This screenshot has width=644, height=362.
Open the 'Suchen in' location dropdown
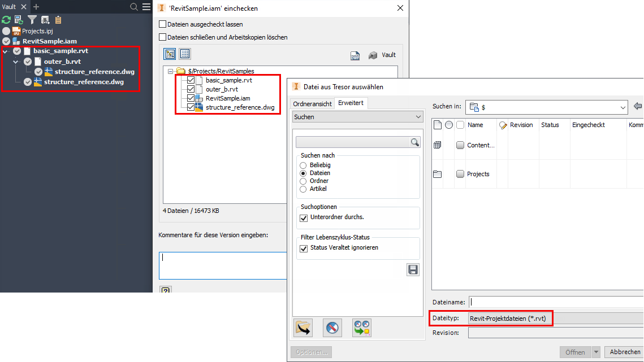[x=546, y=107]
